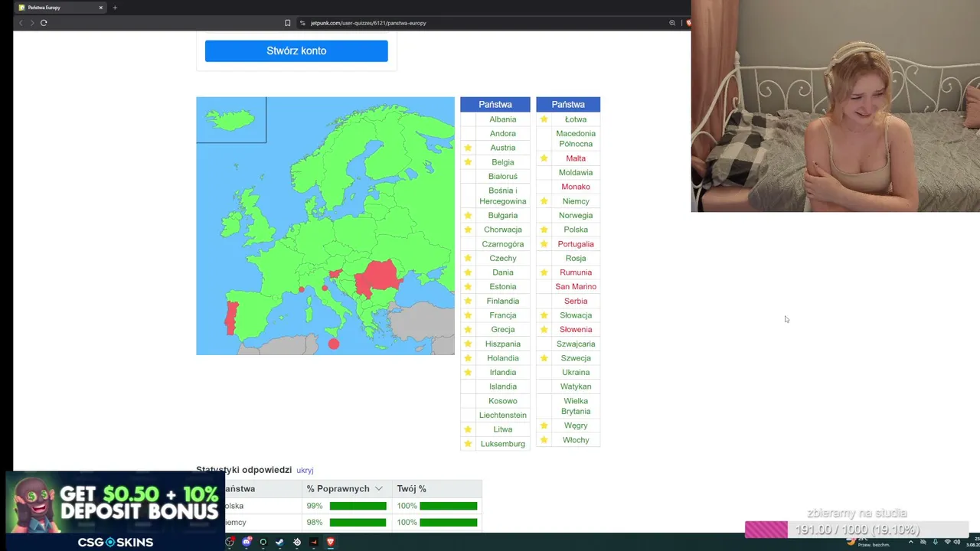Open the zoom magnifier in the address bar
The width and height of the screenshot is (980, 551).
(x=672, y=23)
